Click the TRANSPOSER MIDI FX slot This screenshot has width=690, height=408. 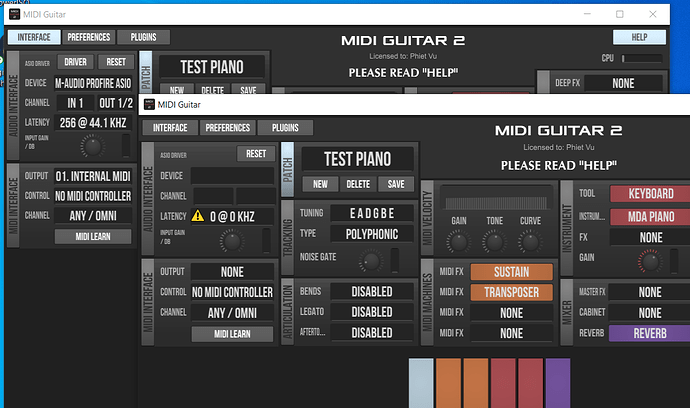tap(511, 292)
